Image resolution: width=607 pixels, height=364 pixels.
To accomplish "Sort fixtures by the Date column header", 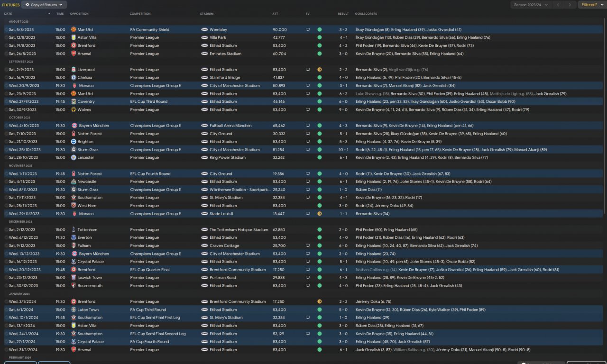I will pos(8,14).
